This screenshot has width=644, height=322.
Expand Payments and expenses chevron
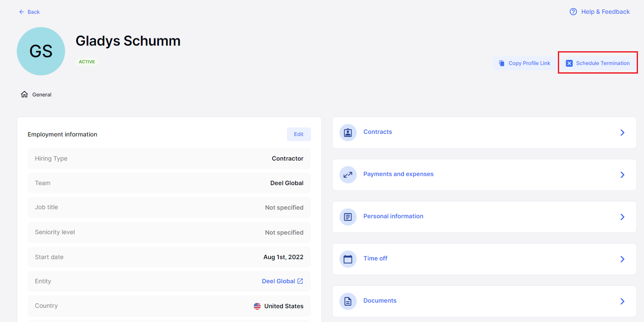pos(622,175)
